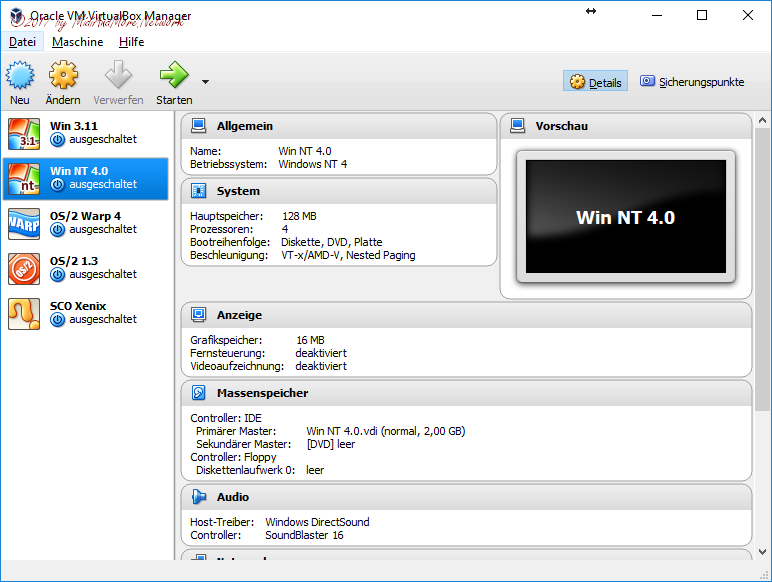Screen dimensions: 772x582
Task: Open the Starten dropdown arrow
Action: (205, 82)
